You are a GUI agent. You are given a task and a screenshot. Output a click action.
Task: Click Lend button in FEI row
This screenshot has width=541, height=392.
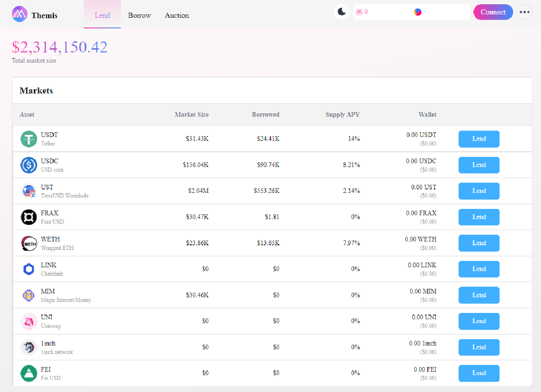[479, 373]
